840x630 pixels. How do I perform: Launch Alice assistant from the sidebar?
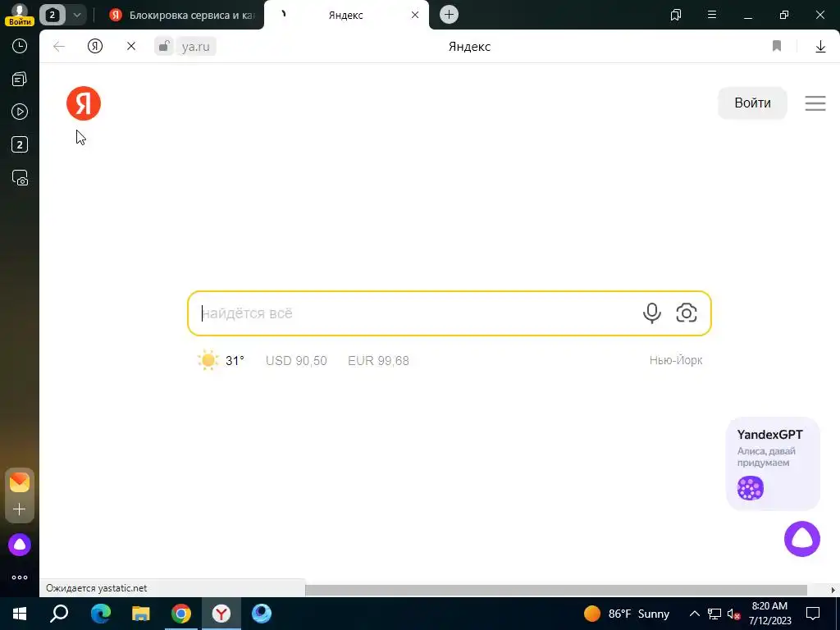click(x=20, y=545)
